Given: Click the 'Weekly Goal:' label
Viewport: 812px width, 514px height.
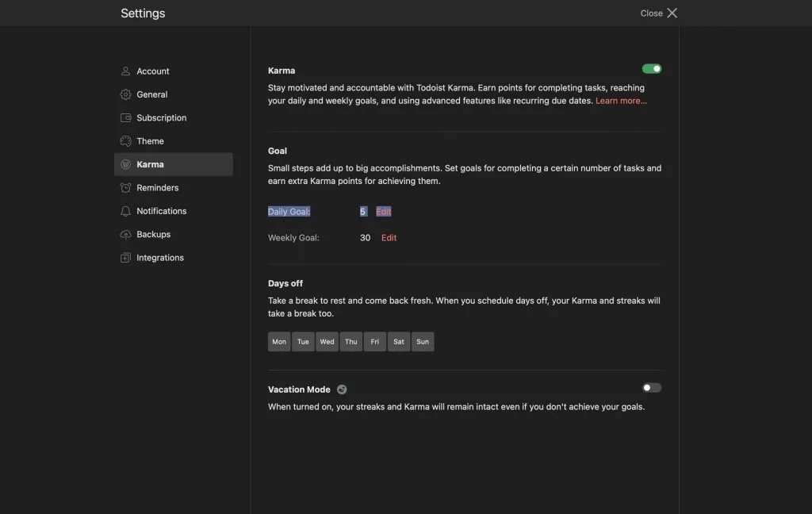Looking at the screenshot, I should click(293, 238).
